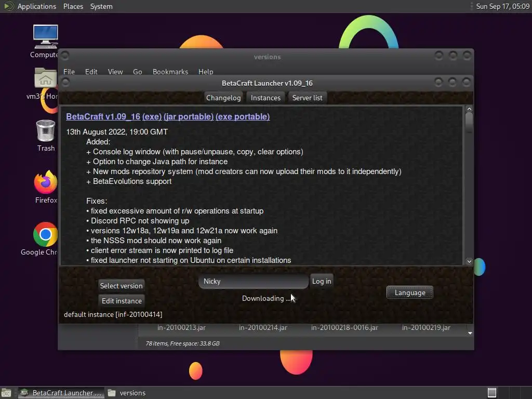Maximize the BetaCraft Launcher window

pyautogui.click(x=453, y=82)
